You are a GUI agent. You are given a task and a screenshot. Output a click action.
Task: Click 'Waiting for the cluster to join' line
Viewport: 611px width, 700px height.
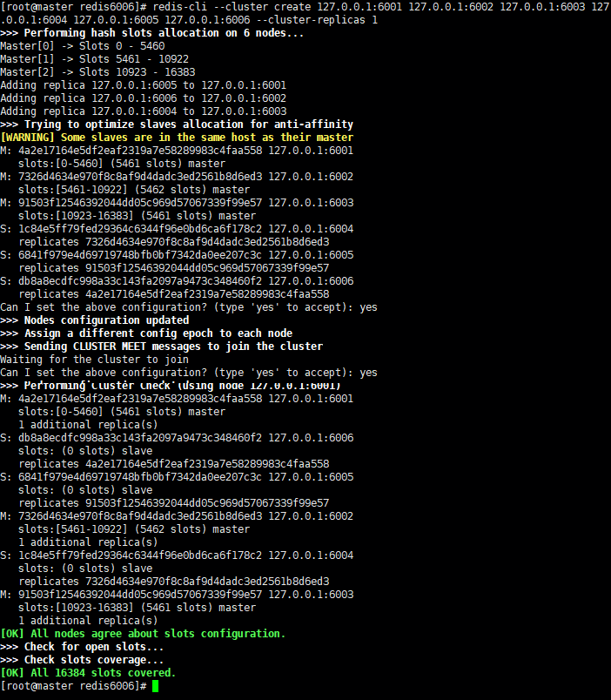click(x=94, y=360)
